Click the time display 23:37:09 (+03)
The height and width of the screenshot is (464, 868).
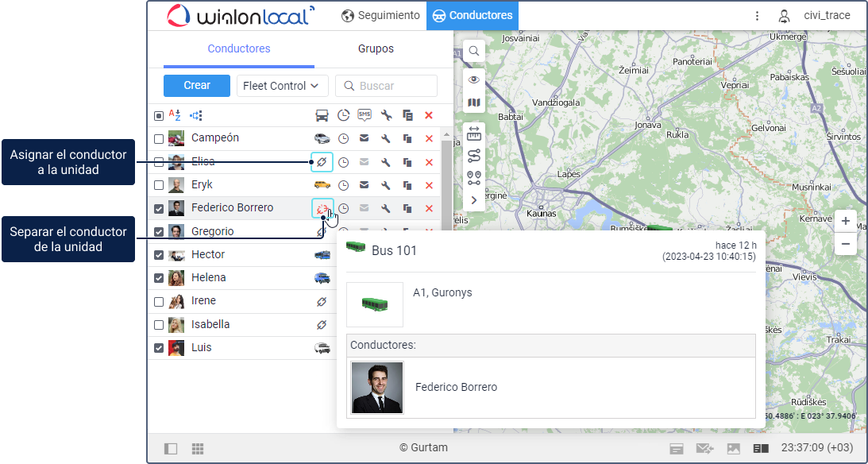[817, 447]
